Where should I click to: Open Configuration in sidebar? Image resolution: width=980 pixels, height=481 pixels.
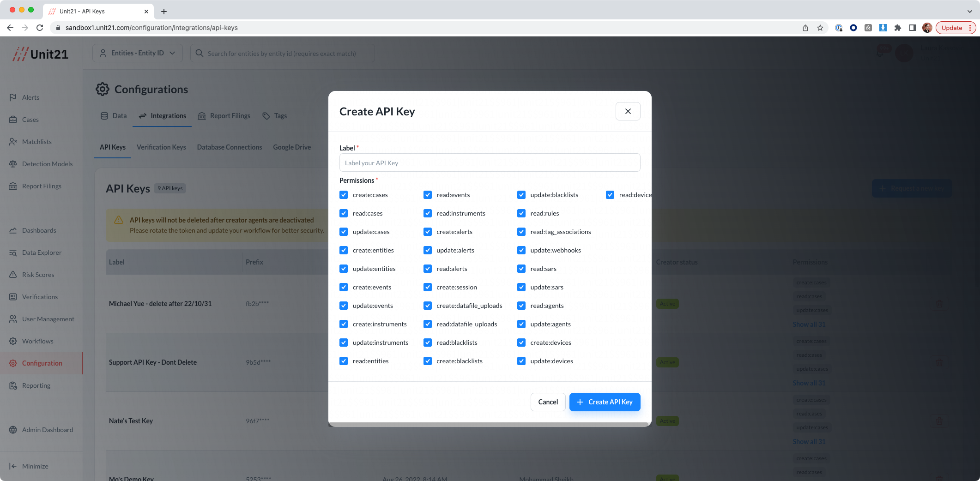[42, 363]
